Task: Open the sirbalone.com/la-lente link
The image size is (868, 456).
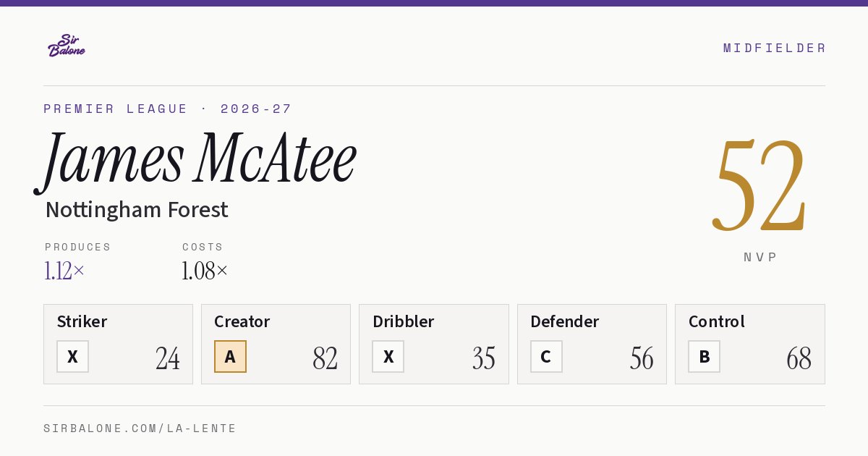Action: pyautogui.click(x=140, y=428)
